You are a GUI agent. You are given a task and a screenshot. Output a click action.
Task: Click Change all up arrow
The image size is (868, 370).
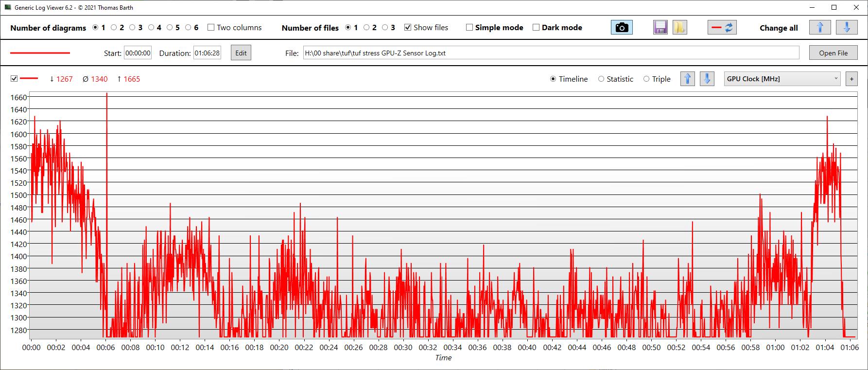pos(820,28)
